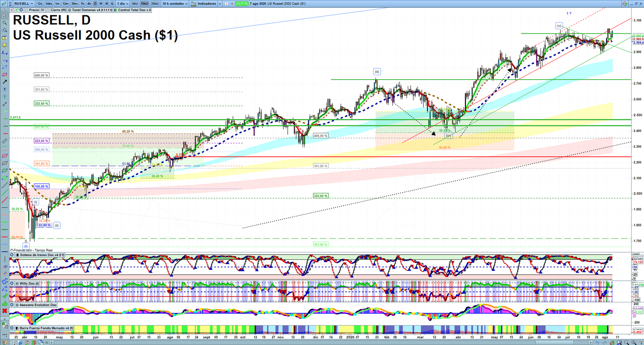Select the red ellipse drawing tool
The height and width of the screenshot is (345, 644).
tap(5, 156)
